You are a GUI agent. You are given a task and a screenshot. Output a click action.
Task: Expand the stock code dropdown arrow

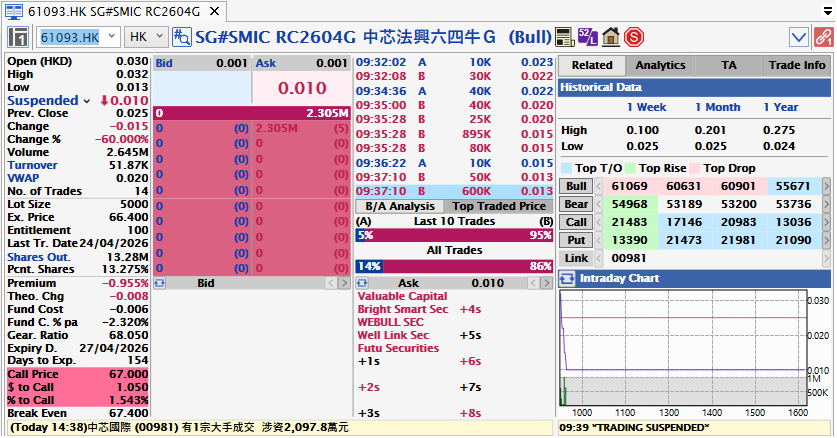(110, 38)
